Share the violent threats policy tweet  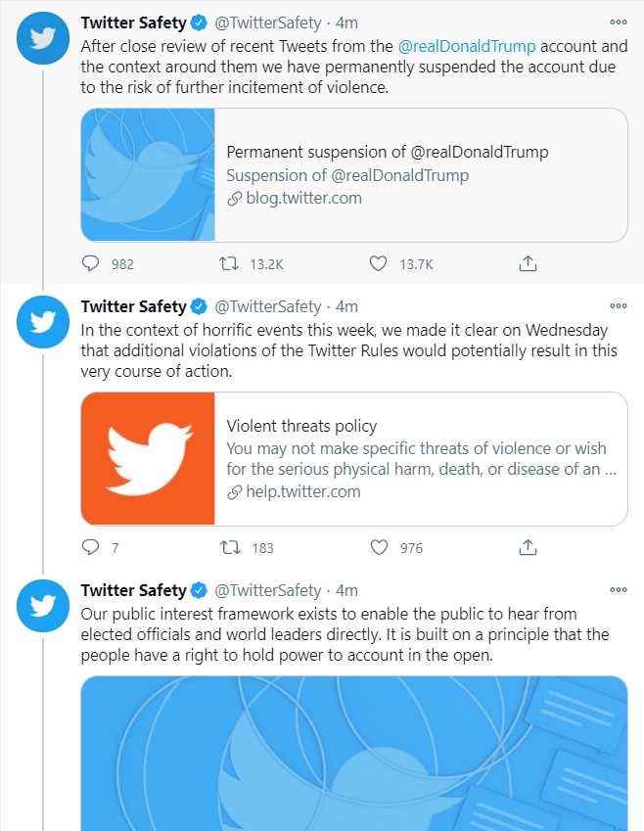click(x=527, y=547)
